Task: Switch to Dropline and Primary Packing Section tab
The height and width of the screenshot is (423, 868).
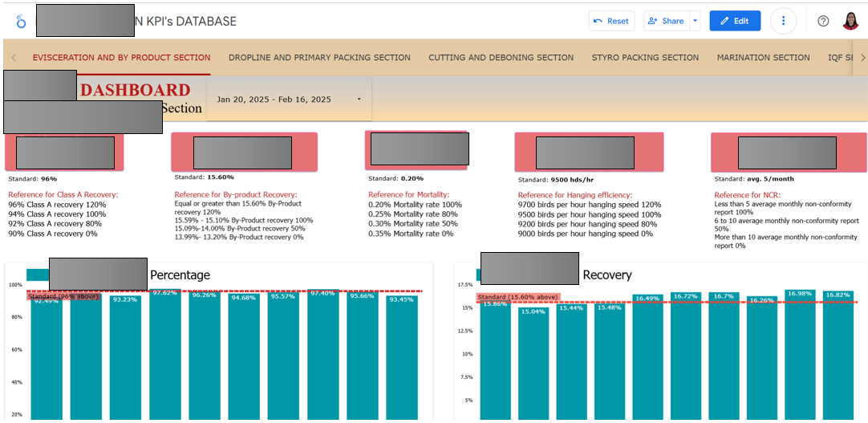Action: 319,58
